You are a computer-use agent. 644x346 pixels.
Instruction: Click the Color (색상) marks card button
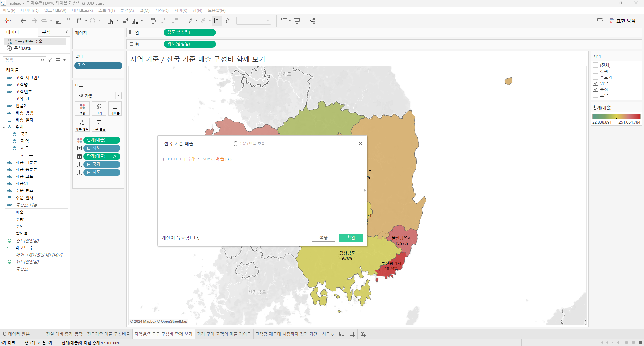(x=82, y=109)
